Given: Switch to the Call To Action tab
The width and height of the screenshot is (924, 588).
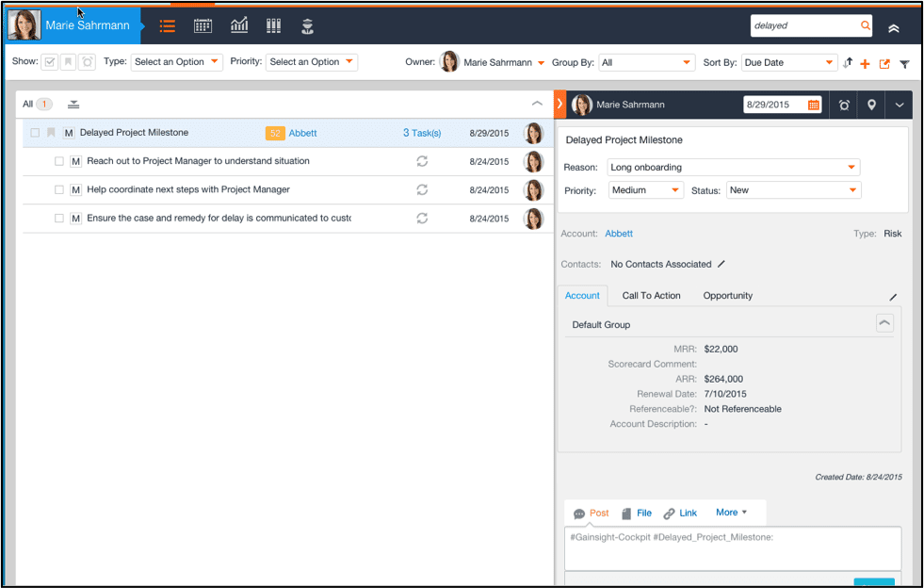Looking at the screenshot, I should coord(651,296).
